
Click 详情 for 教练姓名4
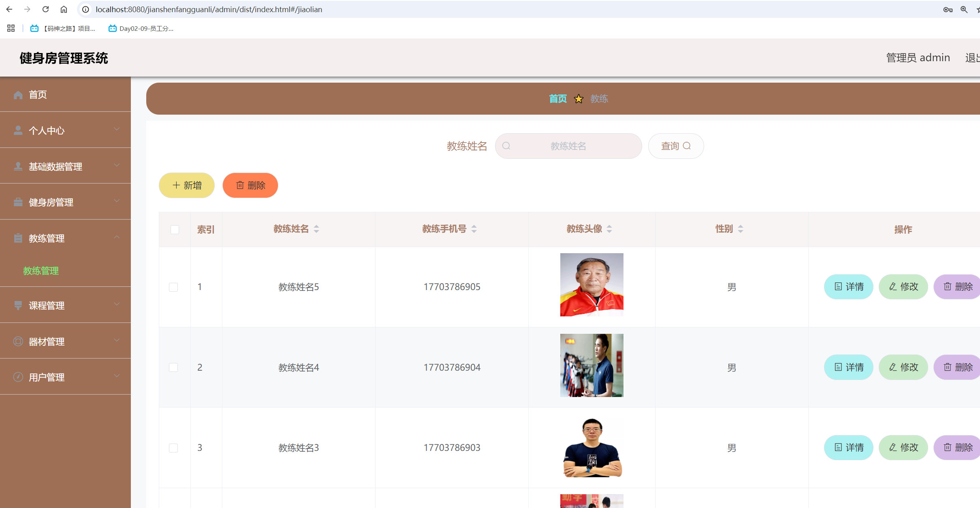[848, 367]
